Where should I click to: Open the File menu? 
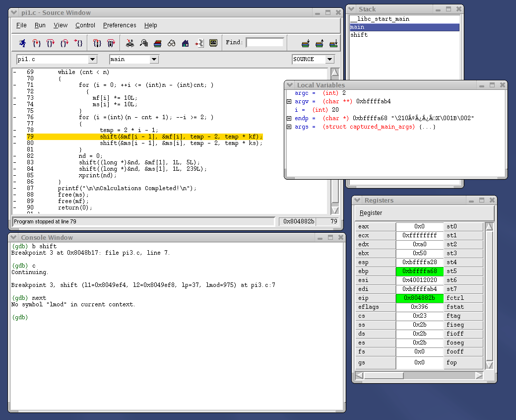pyautogui.click(x=21, y=25)
